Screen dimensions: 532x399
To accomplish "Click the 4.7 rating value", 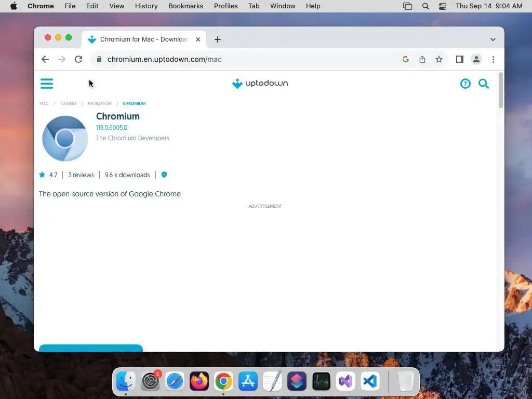I will coord(54,175).
